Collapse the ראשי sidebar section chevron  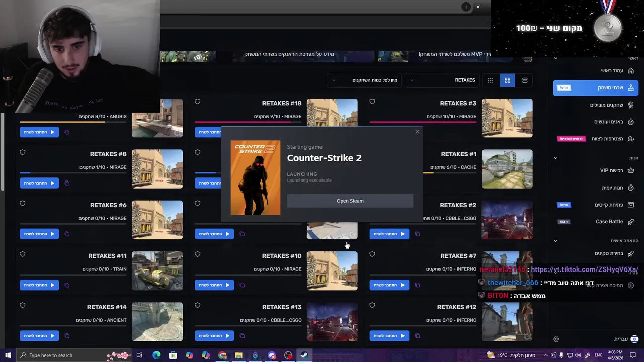coord(555,58)
